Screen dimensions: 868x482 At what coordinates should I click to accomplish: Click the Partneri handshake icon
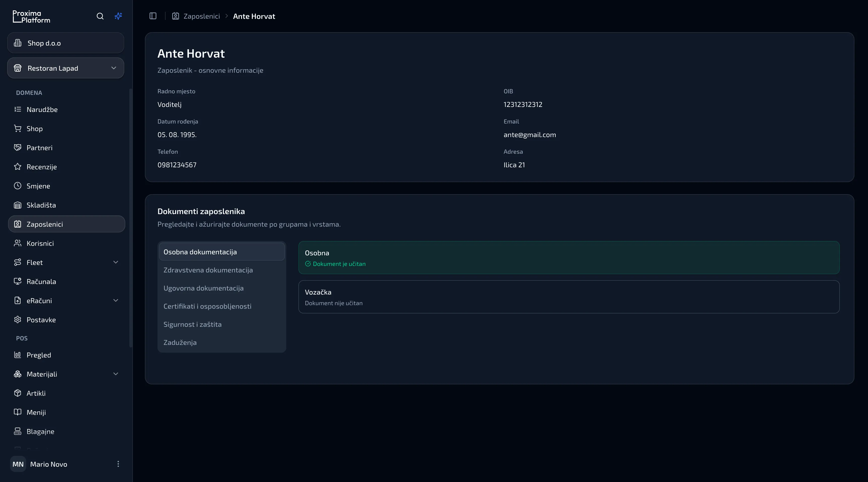click(18, 147)
